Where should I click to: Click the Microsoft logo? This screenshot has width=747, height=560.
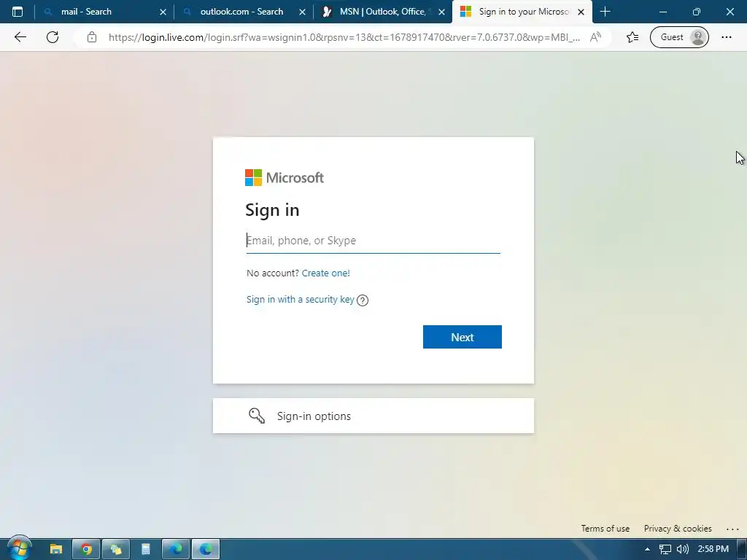285,178
